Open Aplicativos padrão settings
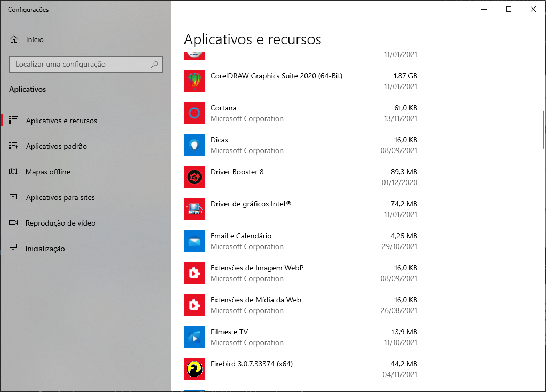The height and width of the screenshot is (392, 546). coord(86,146)
